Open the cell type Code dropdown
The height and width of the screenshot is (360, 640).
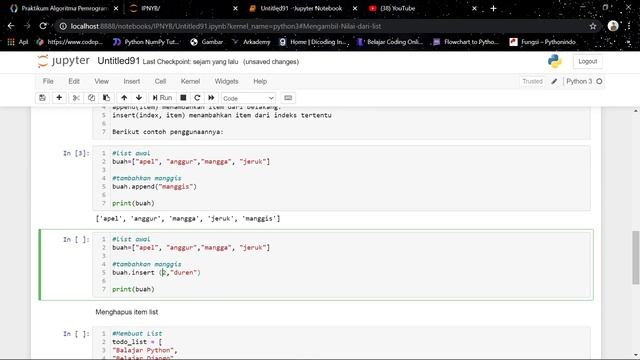coord(248,98)
